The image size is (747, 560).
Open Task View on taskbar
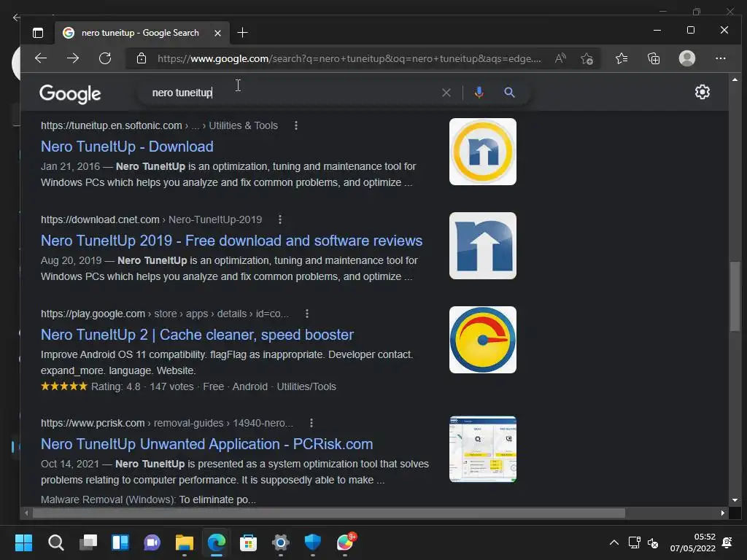(88, 542)
